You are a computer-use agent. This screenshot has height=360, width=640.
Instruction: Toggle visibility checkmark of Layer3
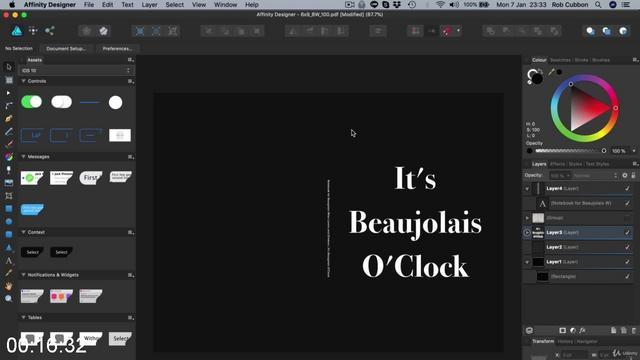point(627,232)
